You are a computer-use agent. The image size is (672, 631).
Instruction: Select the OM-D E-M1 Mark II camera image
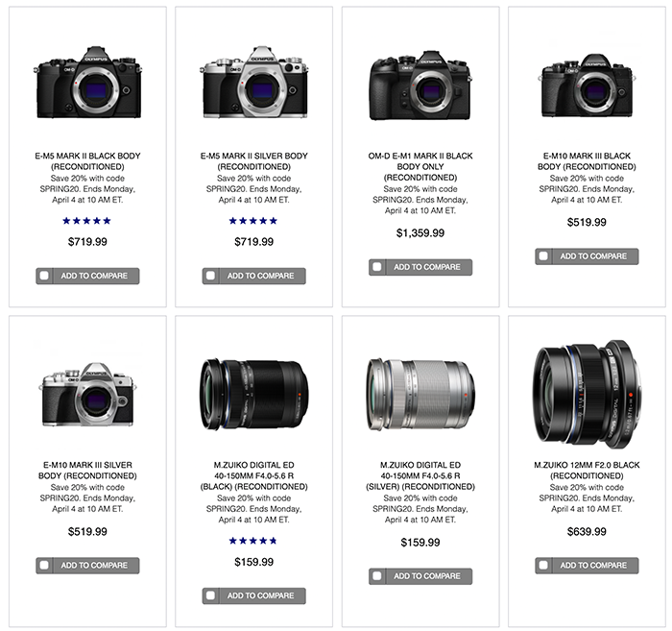point(420,83)
